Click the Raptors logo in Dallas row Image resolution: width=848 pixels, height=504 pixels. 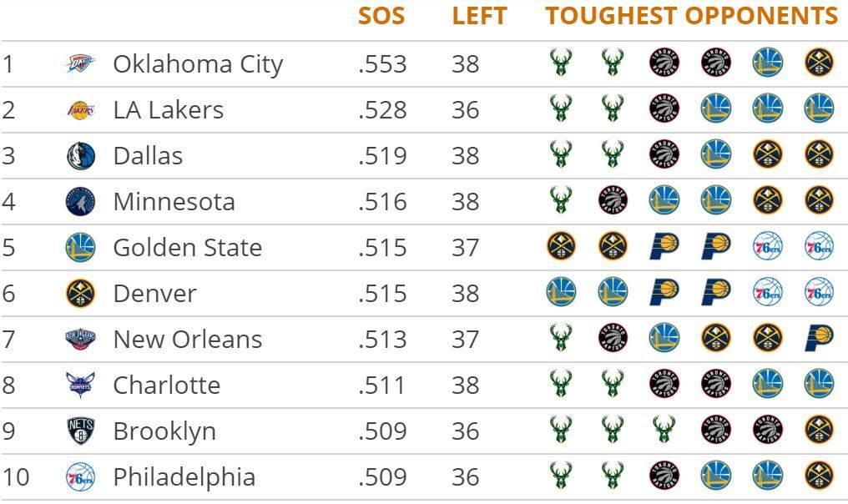tap(664, 154)
